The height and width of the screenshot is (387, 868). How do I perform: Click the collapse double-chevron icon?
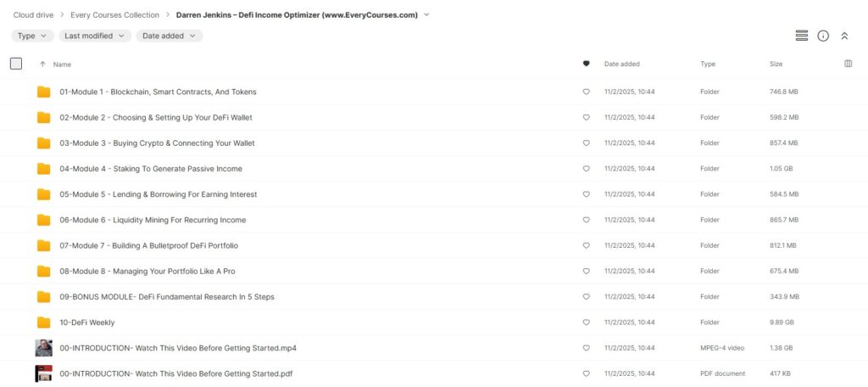(844, 36)
